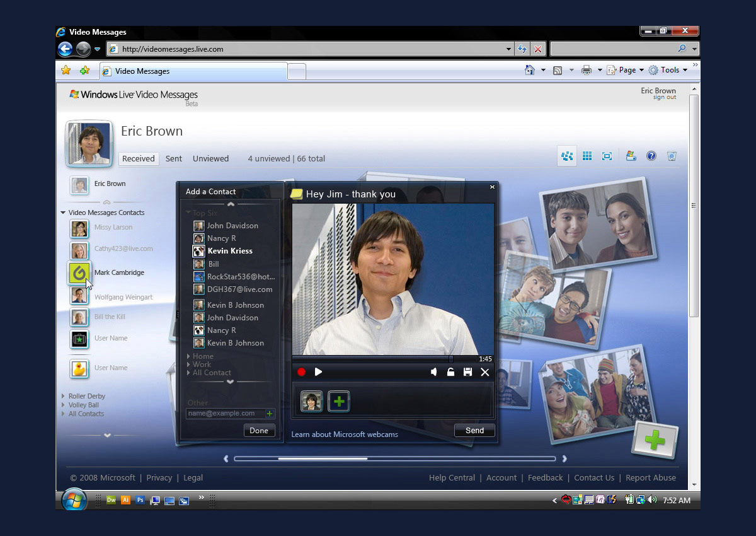Open the Sent tab
756x536 pixels.
(x=174, y=159)
